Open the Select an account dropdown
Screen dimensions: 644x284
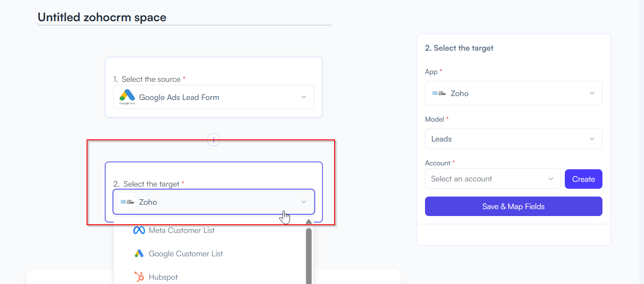pos(493,179)
